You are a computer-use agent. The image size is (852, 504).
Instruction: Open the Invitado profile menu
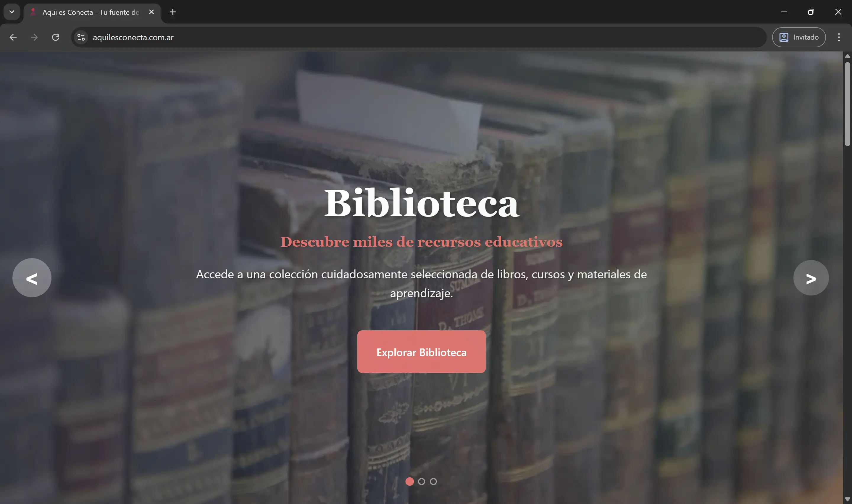point(799,37)
